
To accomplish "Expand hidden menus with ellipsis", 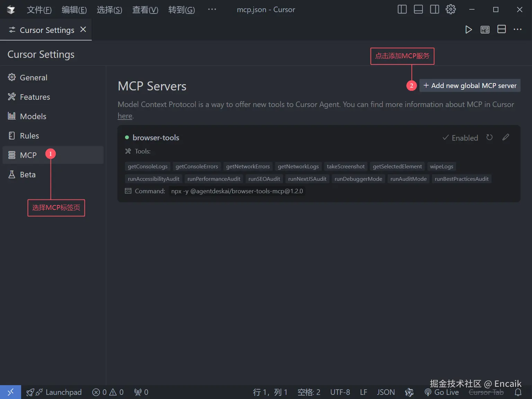I will (212, 9).
